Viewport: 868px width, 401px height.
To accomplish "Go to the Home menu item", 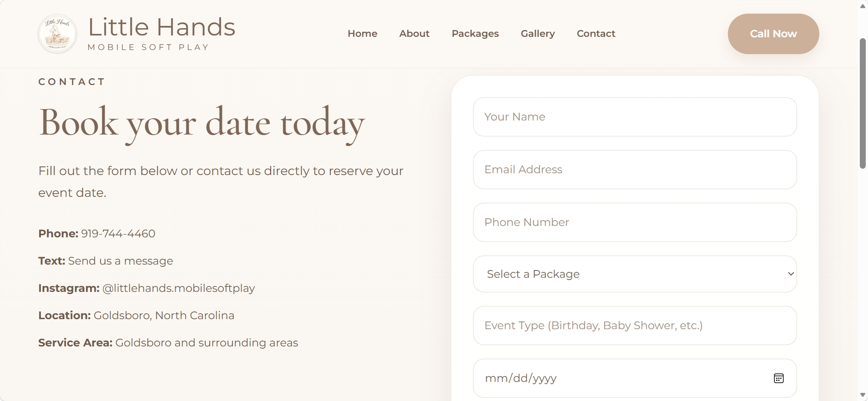I will coord(362,34).
